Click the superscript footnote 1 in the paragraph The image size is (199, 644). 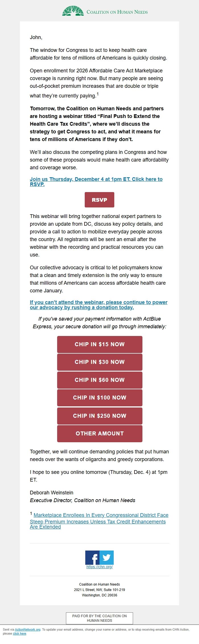tap(98, 93)
